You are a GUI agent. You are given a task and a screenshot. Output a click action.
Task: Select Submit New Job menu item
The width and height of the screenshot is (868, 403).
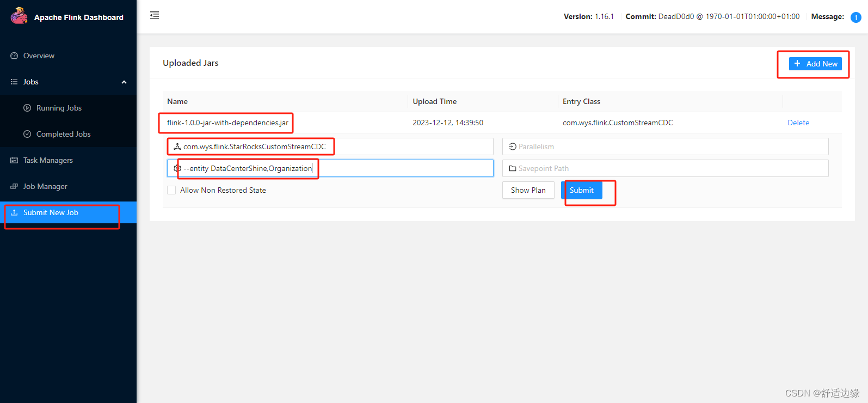coord(68,212)
